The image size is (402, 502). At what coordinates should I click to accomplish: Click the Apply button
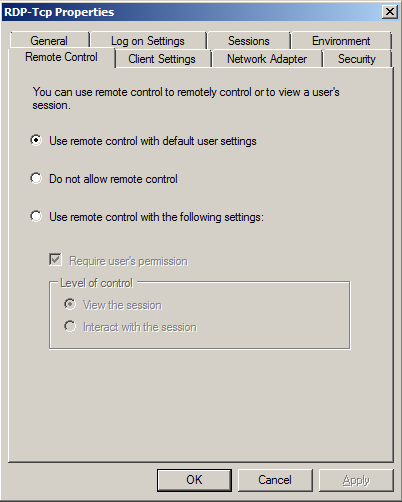point(356,480)
